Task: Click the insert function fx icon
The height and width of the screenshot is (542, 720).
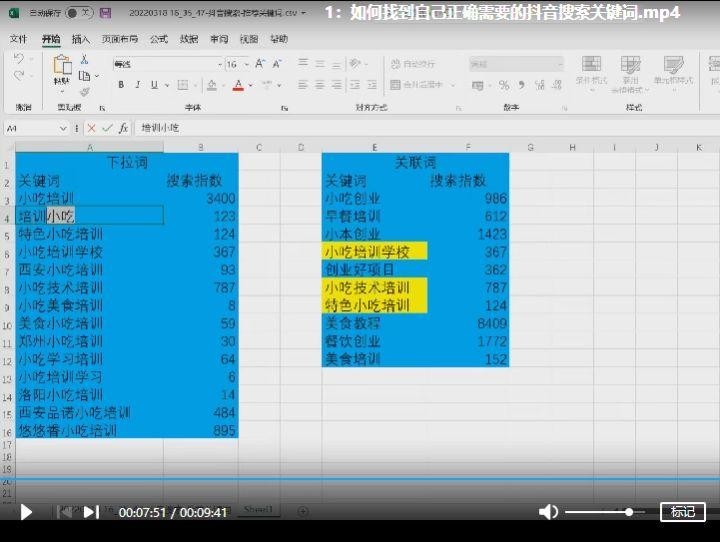Action: 123,128
